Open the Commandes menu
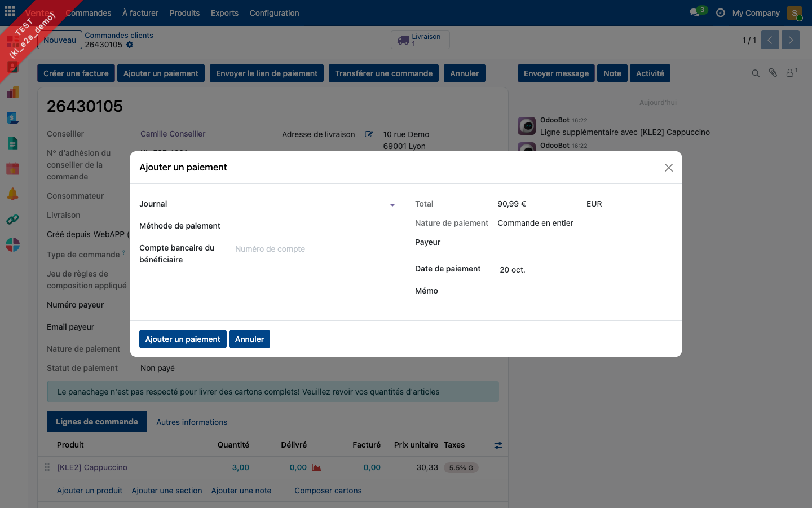 [89, 13]
